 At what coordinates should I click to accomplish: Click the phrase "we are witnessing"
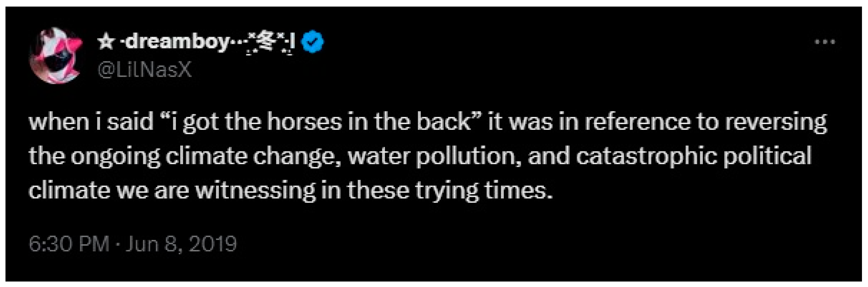tap(216, 191)
